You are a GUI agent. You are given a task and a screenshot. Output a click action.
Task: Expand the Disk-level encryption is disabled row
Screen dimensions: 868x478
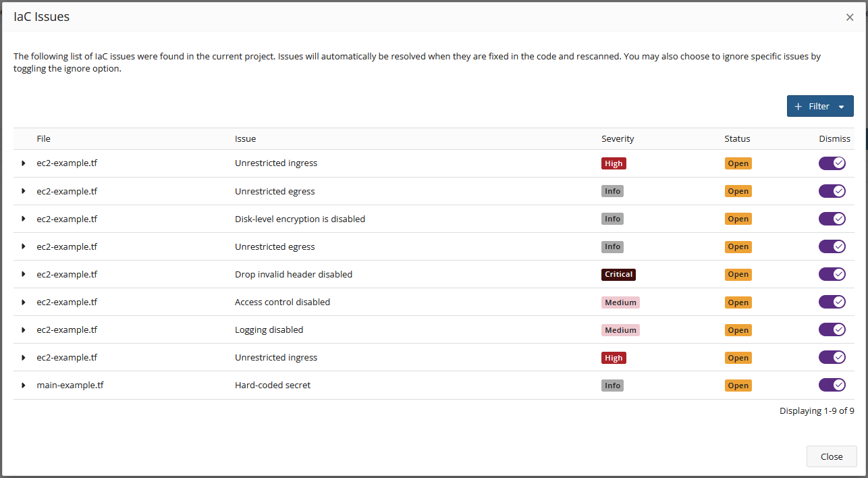tap(24, 219)
